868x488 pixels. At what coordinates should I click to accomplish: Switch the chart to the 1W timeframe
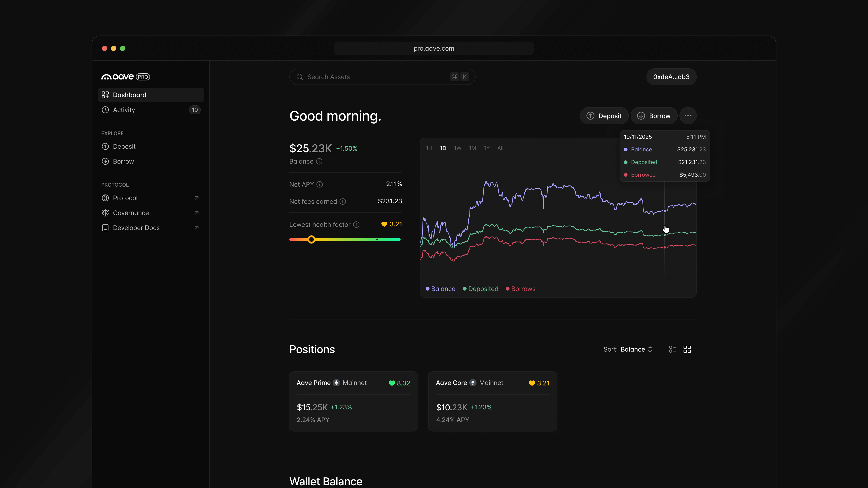(457, 148)
